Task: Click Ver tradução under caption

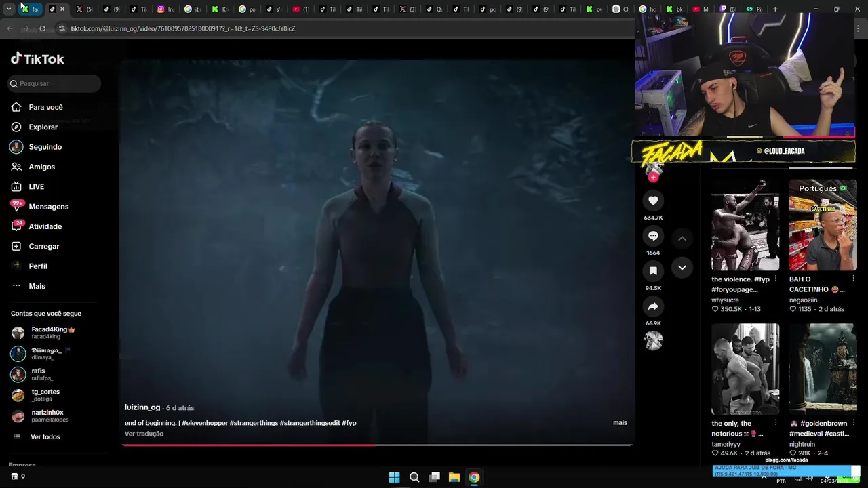Action: [x=144, y=434]
